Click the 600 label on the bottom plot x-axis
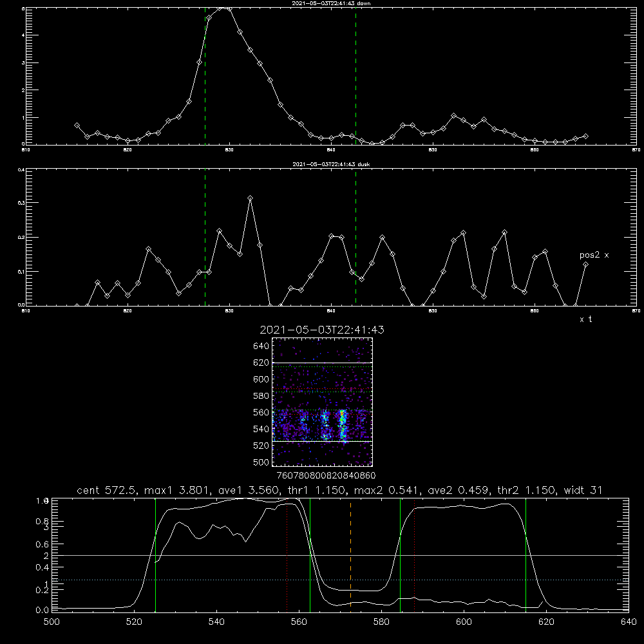Screen dimensions: 644x644 (464, 622)
